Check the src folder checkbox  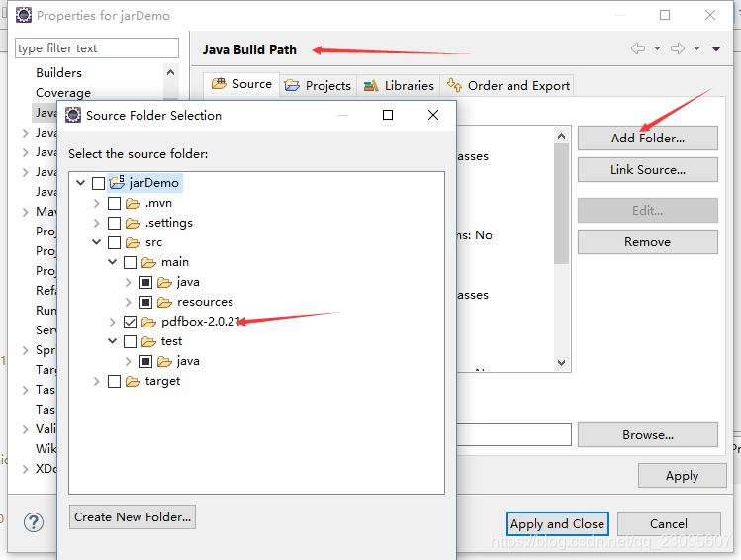pyautogui.click(x=115, y=243)
